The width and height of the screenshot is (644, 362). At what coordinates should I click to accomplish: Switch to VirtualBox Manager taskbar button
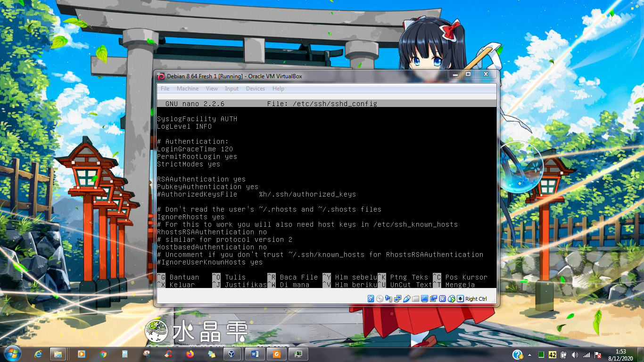pyautogui.click(x=231, y=354)
